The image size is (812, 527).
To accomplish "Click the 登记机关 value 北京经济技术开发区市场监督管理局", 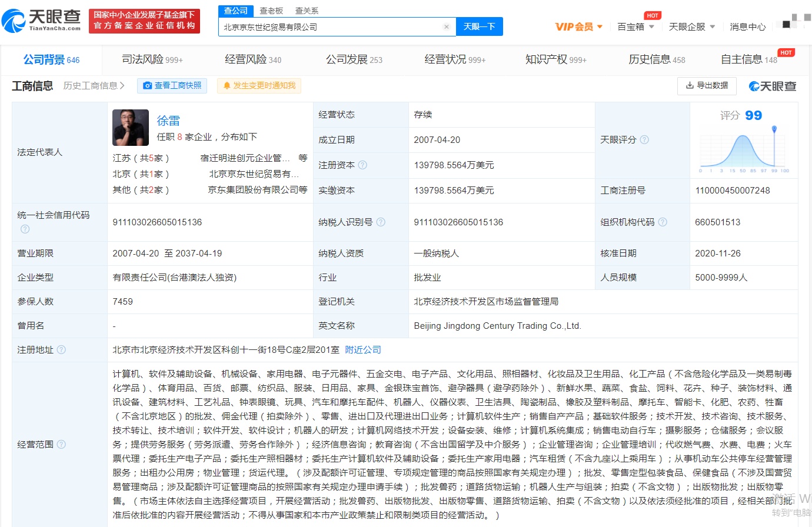I will [x=486, y=302].
